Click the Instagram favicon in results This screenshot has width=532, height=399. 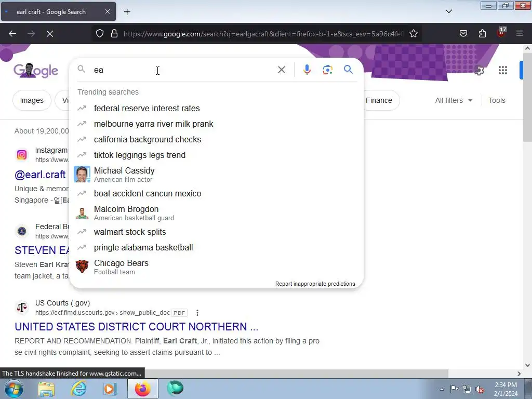[x=22, y=155]
